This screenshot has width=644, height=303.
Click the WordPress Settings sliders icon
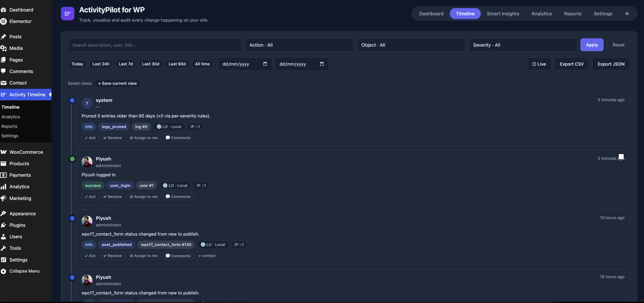3,260
